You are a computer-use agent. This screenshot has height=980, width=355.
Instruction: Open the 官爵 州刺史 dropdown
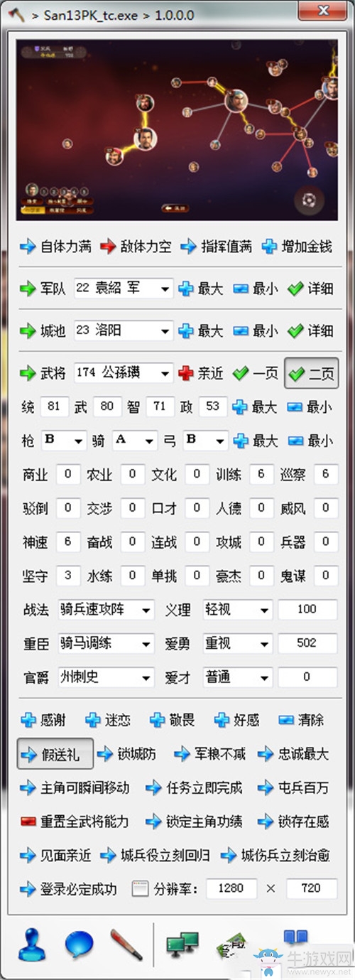coord(106,677)
